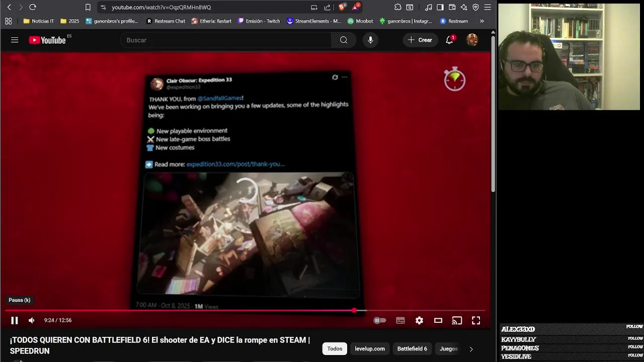Click the webcam overlay thumbnail
The image size is (644, 362).
(569, 57)
